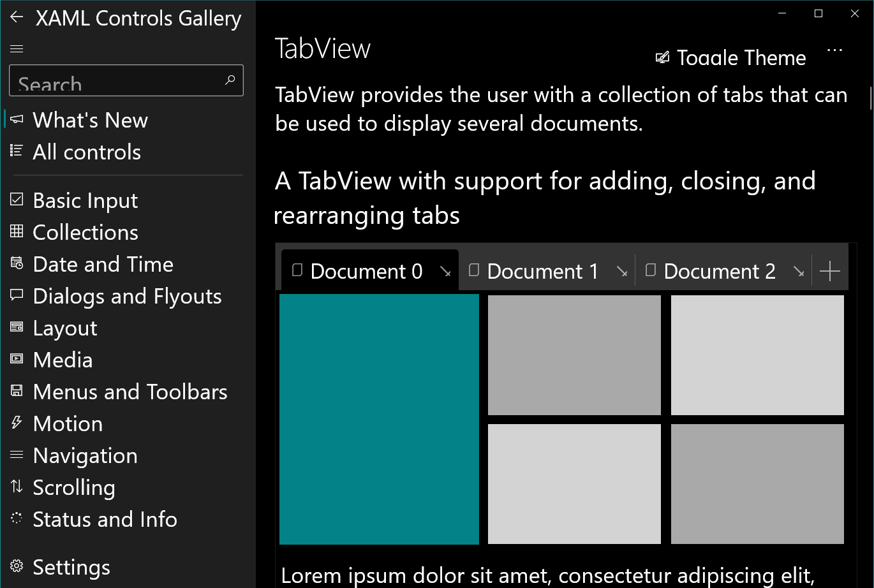
Task: Collapse the navigation pane with hamburger button
Action: point(17,48)
